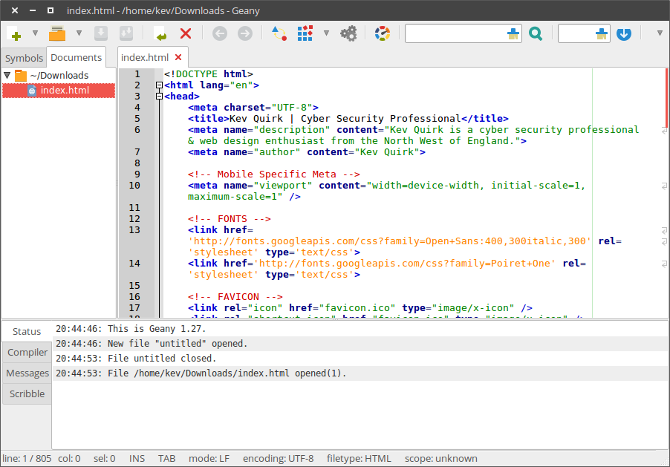This screenshot has height=467, width=670.
Task: Open the Scribble tab
Action: pos(27,394)
